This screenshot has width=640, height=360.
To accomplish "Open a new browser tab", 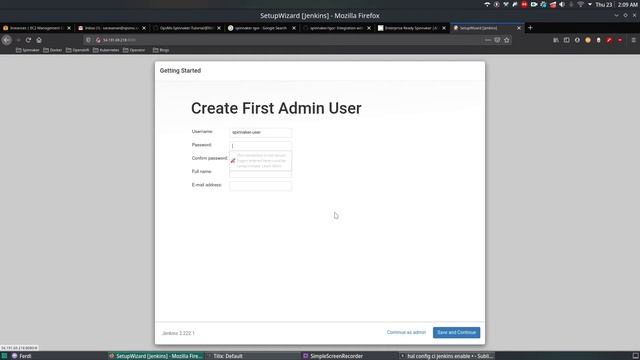I will [x=530, y=28].
